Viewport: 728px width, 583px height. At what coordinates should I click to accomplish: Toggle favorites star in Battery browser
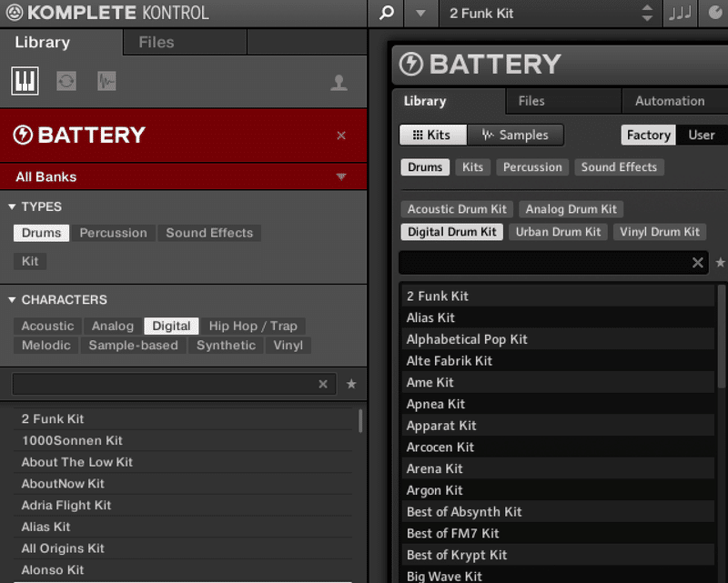720,263
